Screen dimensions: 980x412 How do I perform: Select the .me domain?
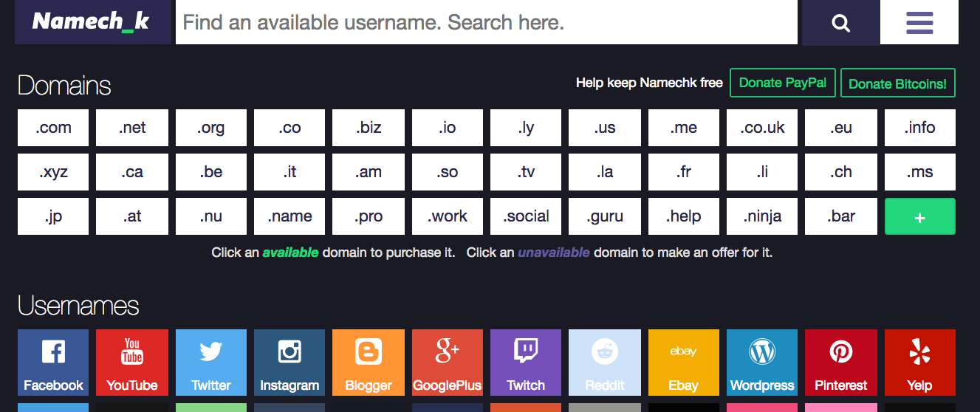(x=684, y=128)
